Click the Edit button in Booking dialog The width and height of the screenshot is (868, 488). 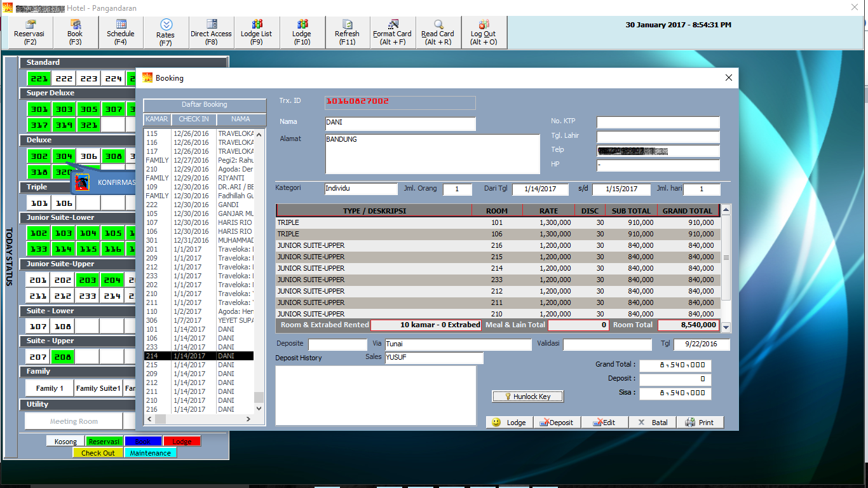[x=604, y=423]
